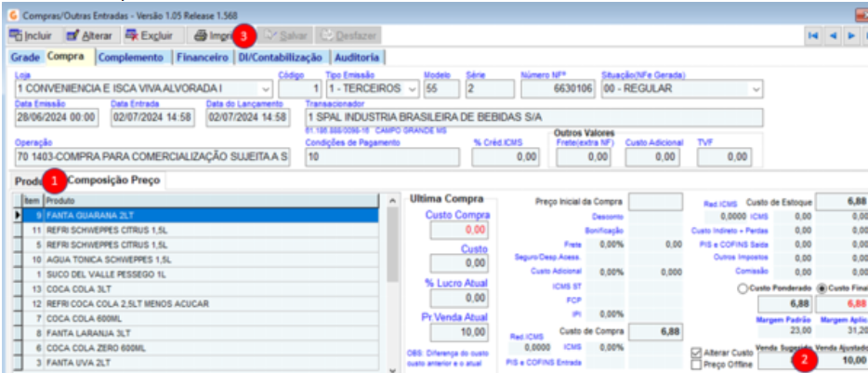Click the Data do Lançamento field
Image resolution: width=868 pixels, height=373 pixels.
(x=247, y=117)
